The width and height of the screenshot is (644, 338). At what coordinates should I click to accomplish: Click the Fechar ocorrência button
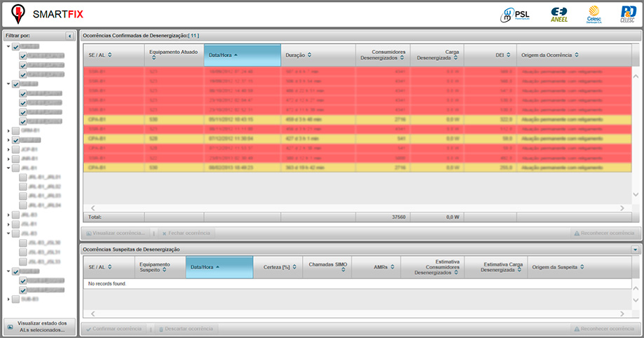tap(184, 232)
